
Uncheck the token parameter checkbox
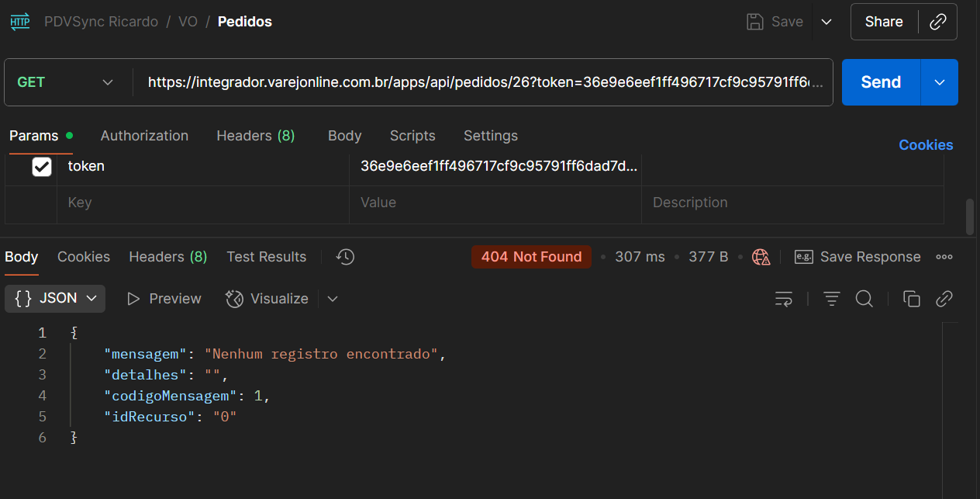click(42, 166)
